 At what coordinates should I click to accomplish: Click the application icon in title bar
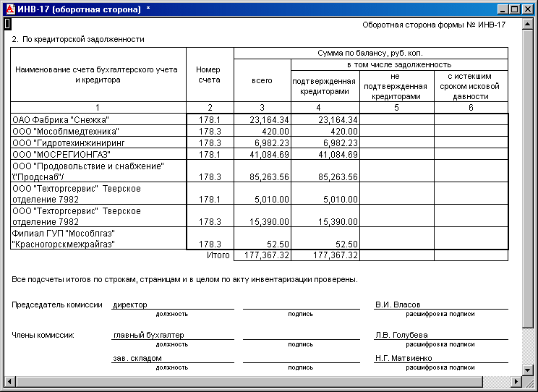(x=11, y=9)
